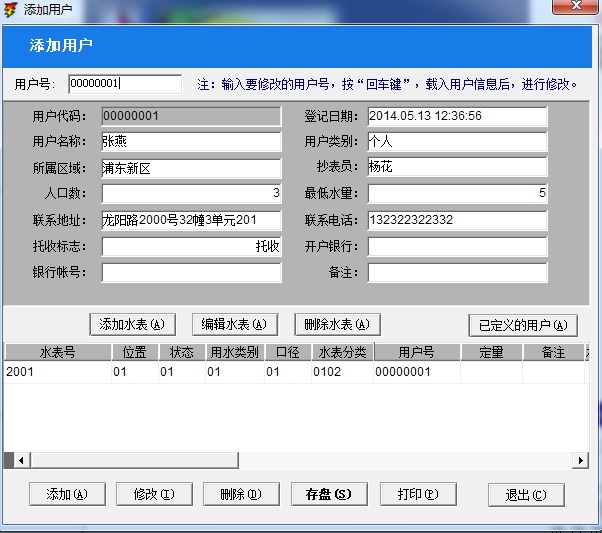602x533 pixels.
Task: Click the empty 银行帐号 field
Action: [191, 273]
